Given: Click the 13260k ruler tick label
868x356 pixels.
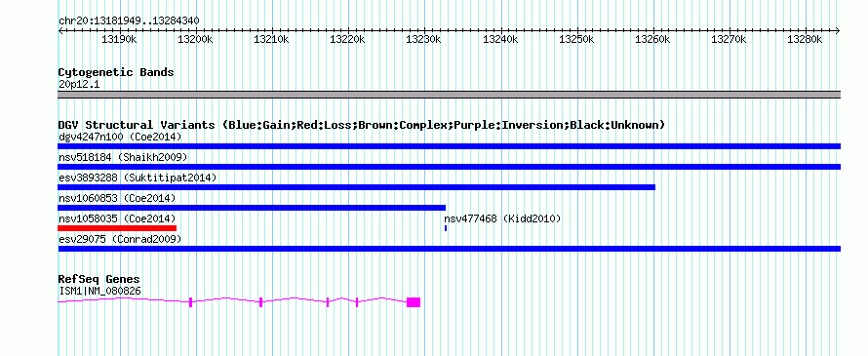Looking at the screenshot, I should pyautogui.click(x=653, y=40).
